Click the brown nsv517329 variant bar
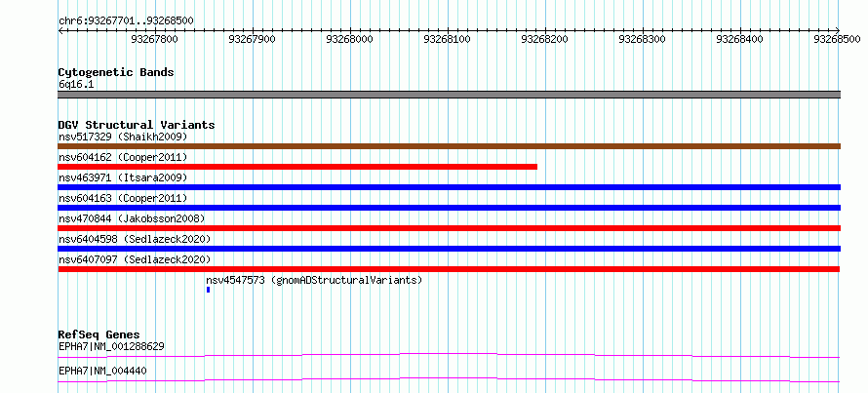 449,146
